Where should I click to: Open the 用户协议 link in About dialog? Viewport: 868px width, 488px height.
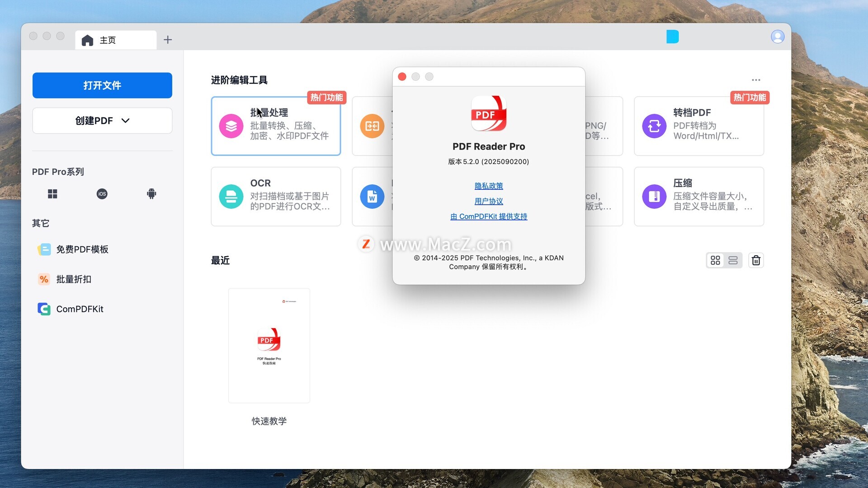489,201
